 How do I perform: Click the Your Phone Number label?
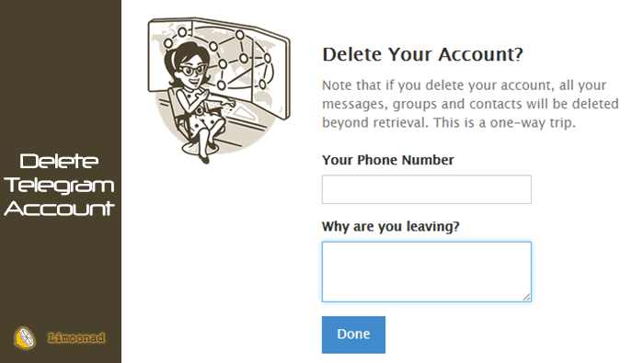coord(387,160)
